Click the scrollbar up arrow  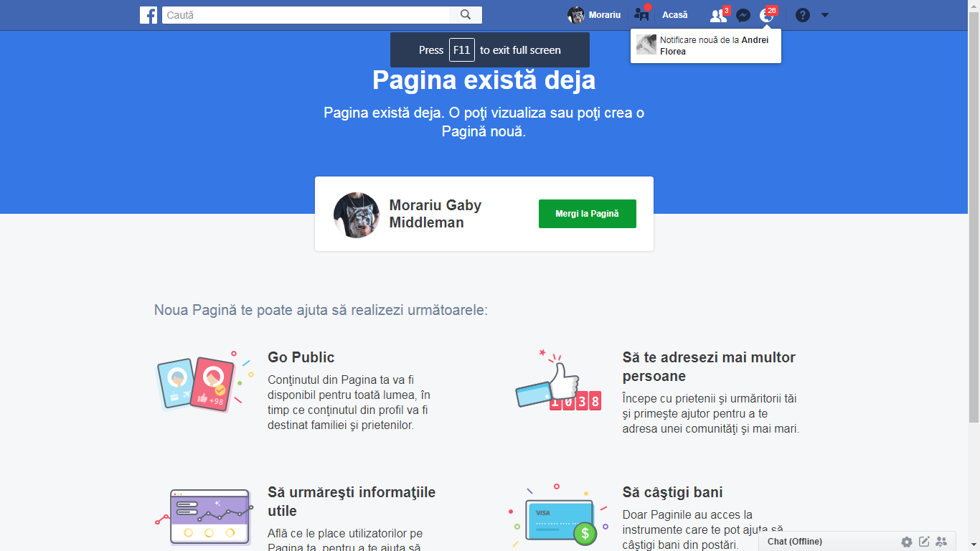tap(974, 6)
